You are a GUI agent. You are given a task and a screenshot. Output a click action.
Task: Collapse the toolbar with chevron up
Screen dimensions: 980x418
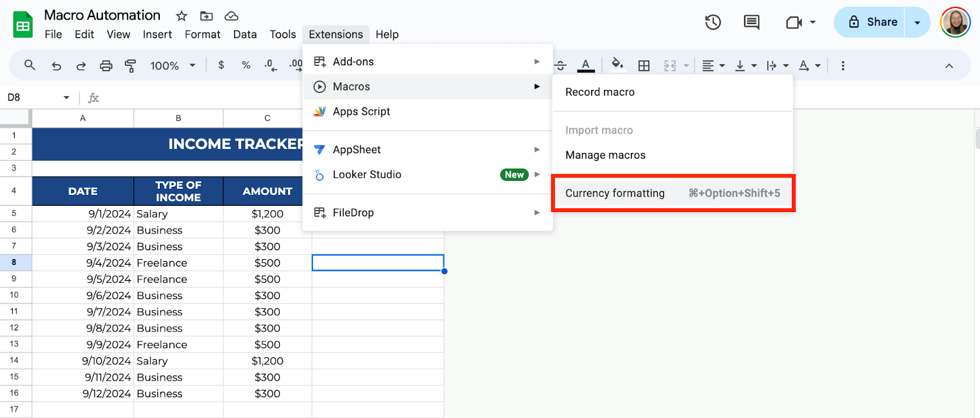[949, 66]
